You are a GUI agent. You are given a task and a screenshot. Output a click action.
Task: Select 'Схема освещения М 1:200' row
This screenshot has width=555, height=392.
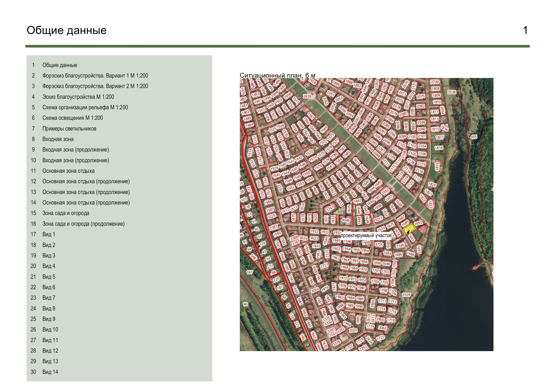(72, 118)
